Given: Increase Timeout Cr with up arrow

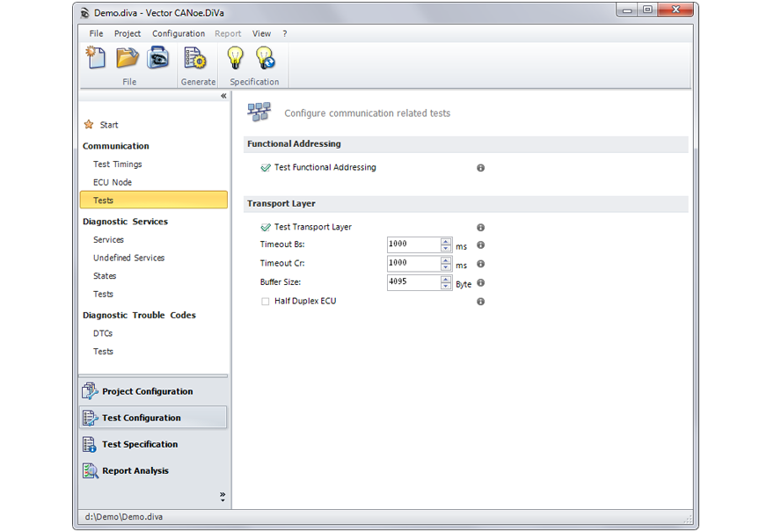Looking at the screenshot, I should [446, 260].
